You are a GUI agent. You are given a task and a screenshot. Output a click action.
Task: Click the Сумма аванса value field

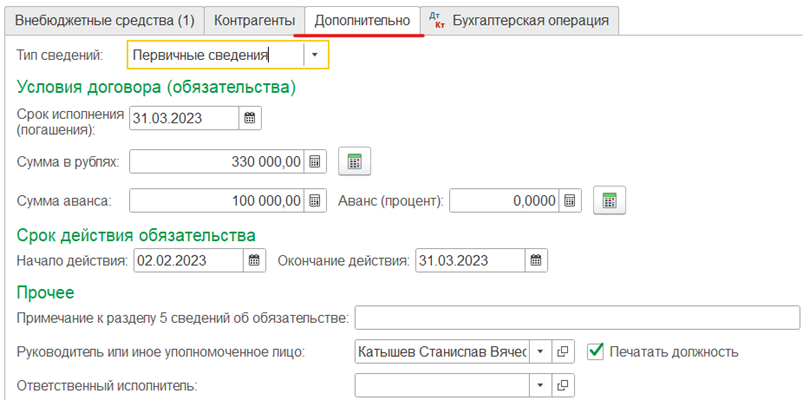point(217,201)
